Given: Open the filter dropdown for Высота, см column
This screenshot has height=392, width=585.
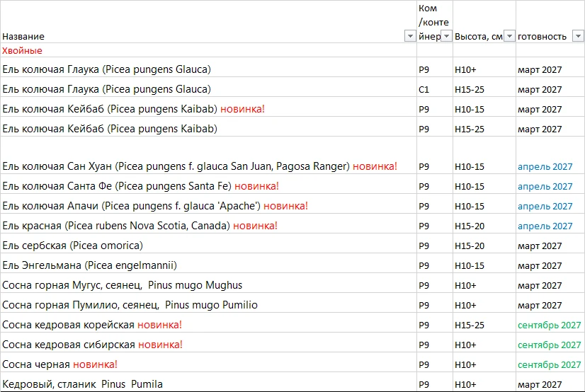Looking at the screenshot, I should pos(509,36).
